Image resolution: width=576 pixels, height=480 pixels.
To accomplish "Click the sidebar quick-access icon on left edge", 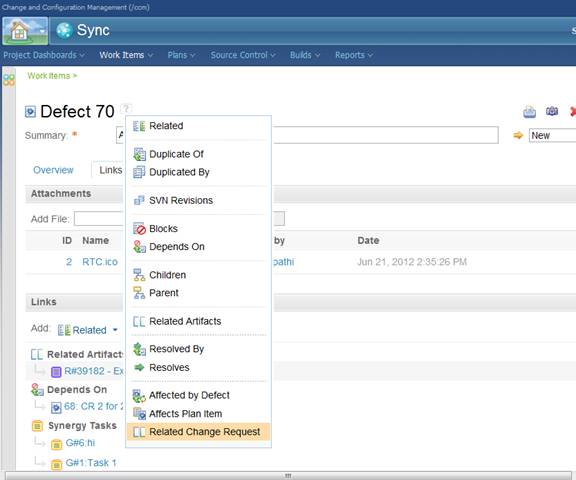I will click(9, 80).
